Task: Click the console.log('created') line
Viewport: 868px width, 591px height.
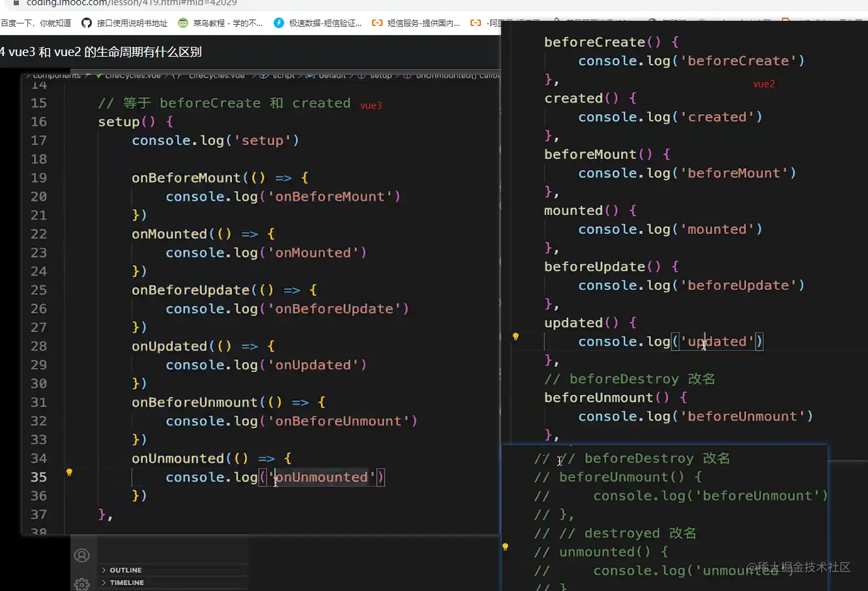Action: [x=671, y=117]
